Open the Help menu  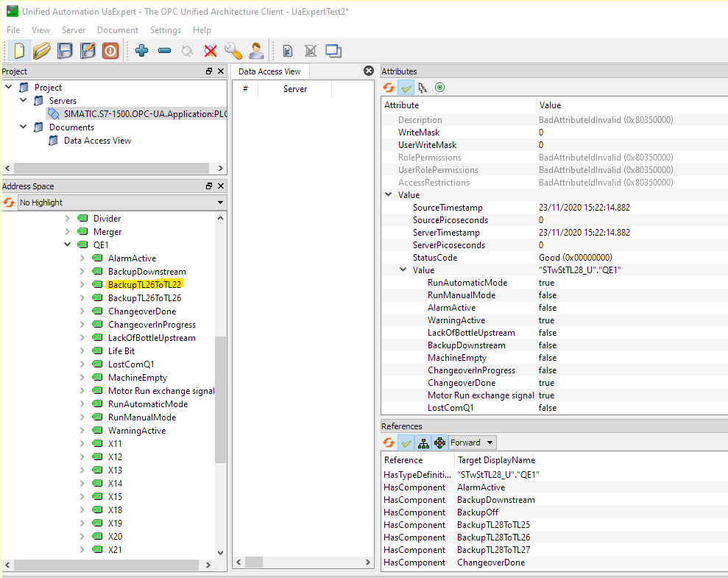coord(202,29)
